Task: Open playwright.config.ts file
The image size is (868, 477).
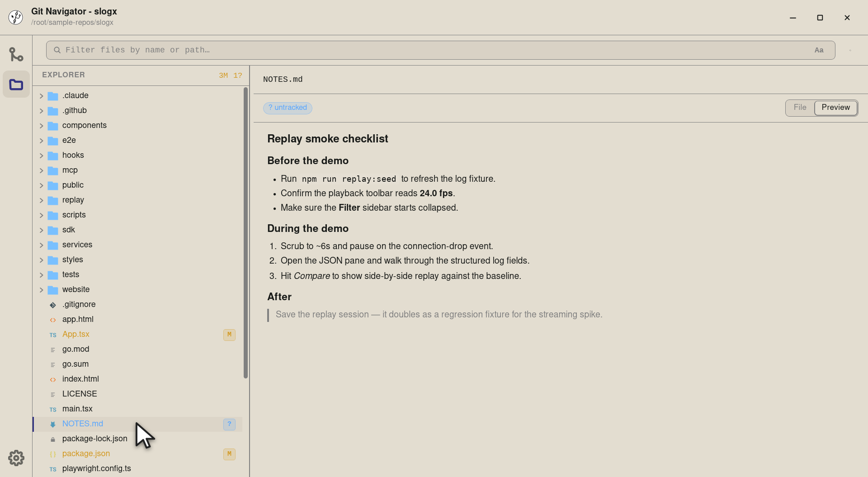Action: (97, 468)
